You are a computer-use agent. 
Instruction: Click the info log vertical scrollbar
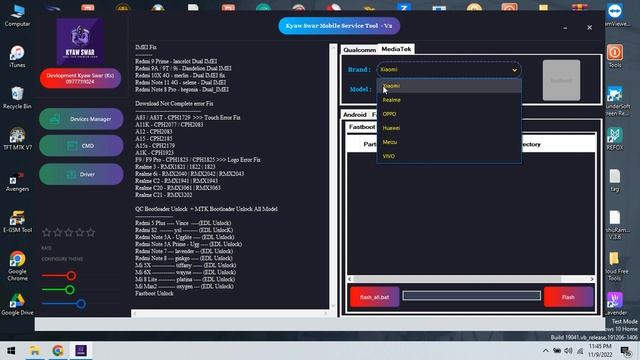click(333, 176)
